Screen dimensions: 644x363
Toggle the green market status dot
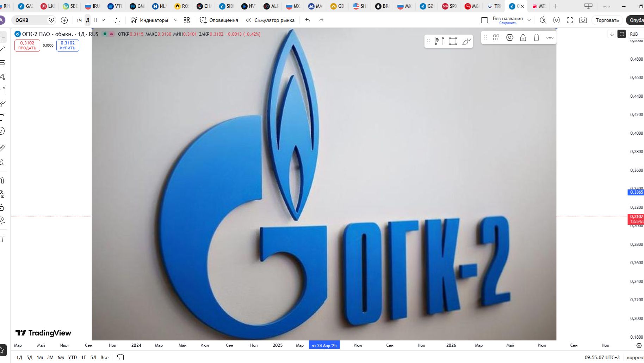tap(105, 34)
